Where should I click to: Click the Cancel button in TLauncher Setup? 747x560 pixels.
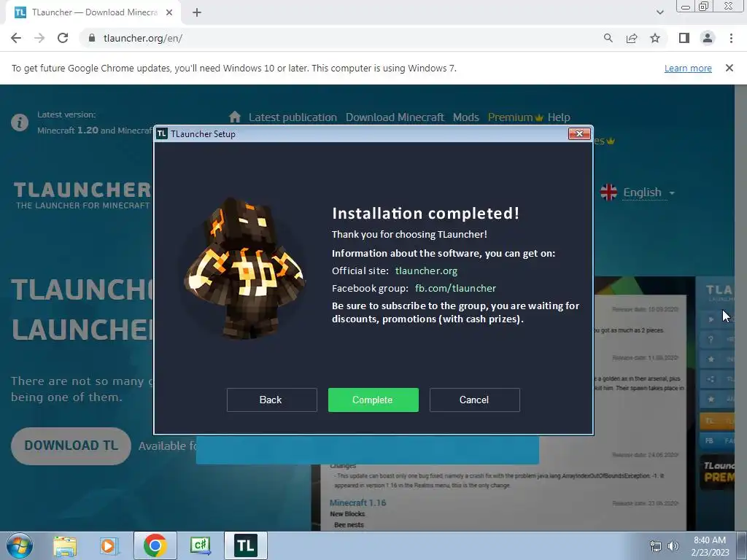[x=474, y=400]
